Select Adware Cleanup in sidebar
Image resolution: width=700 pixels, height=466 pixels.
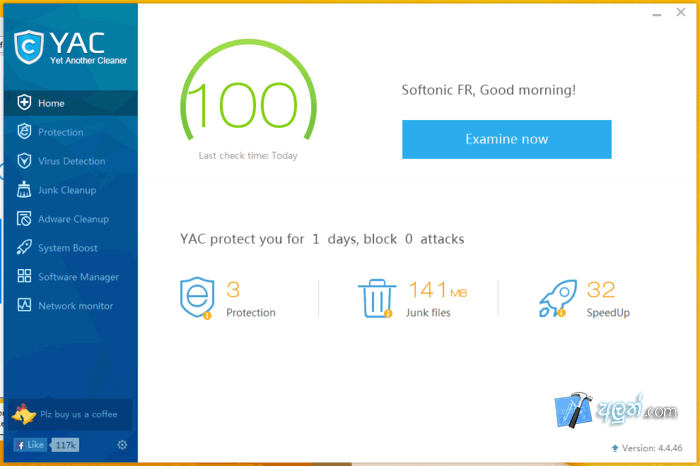(x=71, y=219)
